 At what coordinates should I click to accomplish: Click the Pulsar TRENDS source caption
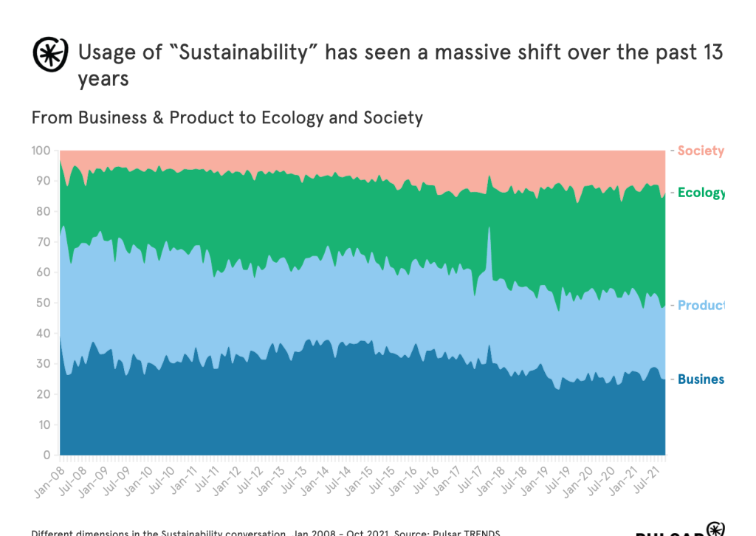pos(266,532)
